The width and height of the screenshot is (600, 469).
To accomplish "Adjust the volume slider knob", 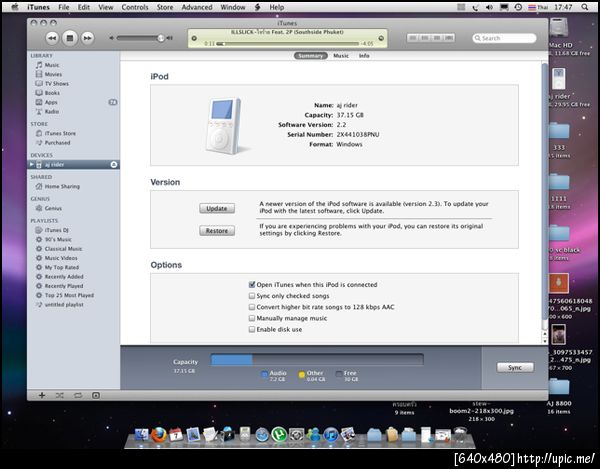I will point(161,38).
